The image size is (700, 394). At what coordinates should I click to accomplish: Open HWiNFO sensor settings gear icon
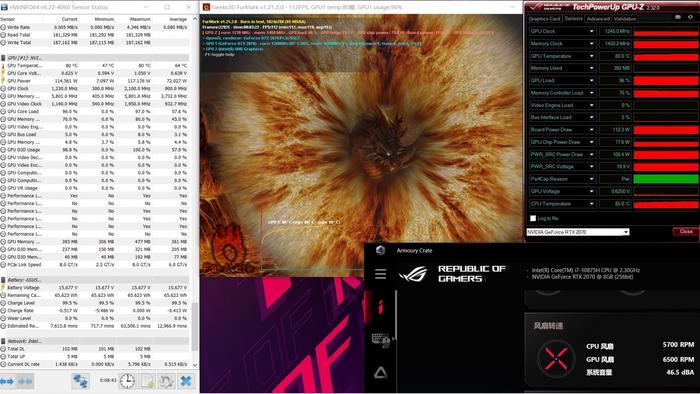tap(167, 381)
